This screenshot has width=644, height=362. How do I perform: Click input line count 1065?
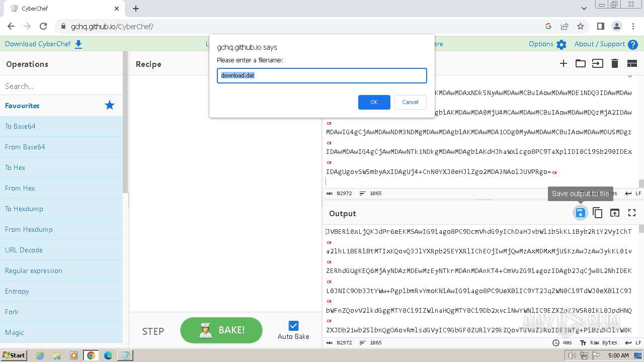tap(371, 193)
